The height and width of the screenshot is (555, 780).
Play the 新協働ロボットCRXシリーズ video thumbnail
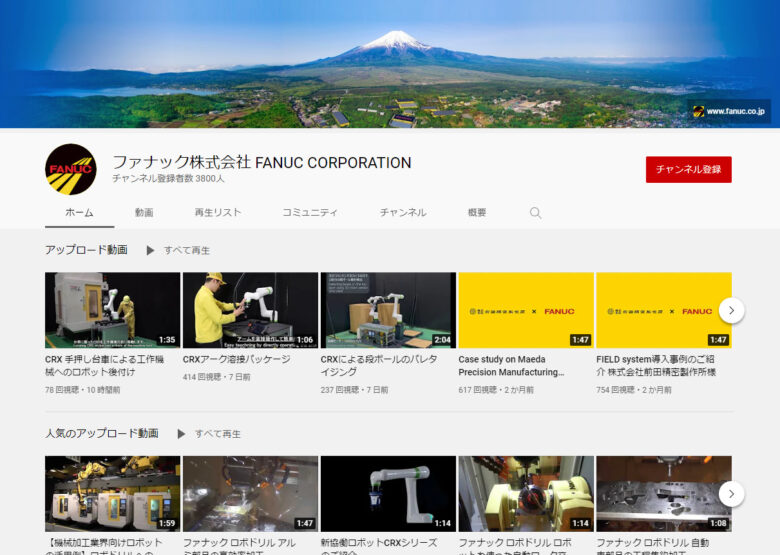click(388, 493)
